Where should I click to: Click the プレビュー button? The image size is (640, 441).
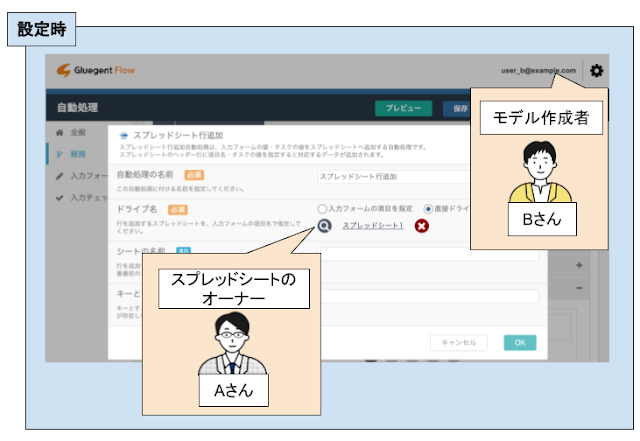[403, 108]
